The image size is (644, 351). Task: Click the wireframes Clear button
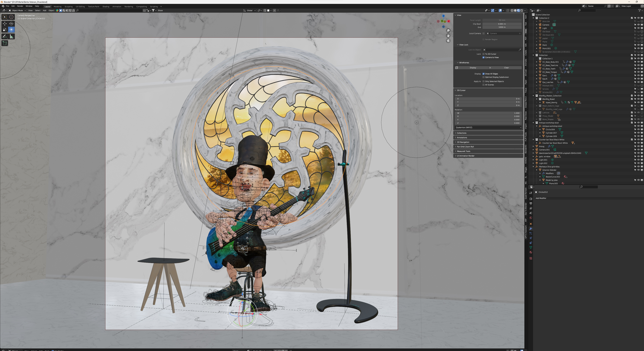click(506, 68)
